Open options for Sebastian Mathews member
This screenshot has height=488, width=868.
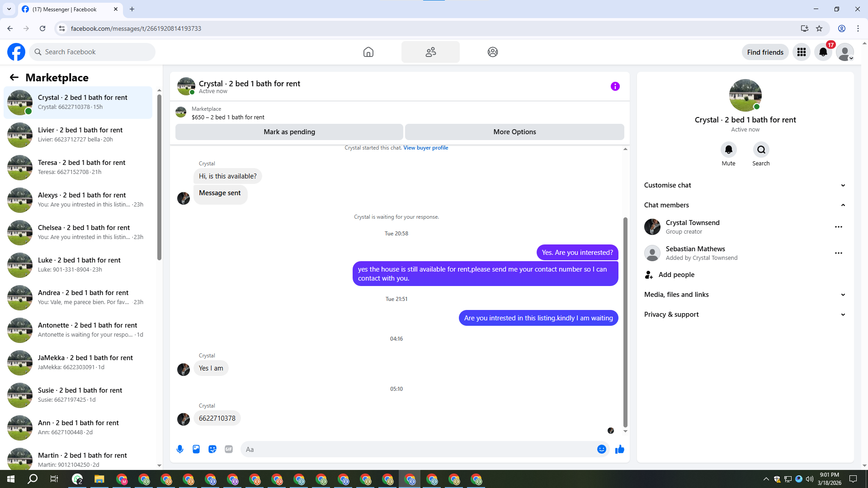(838, 253)
